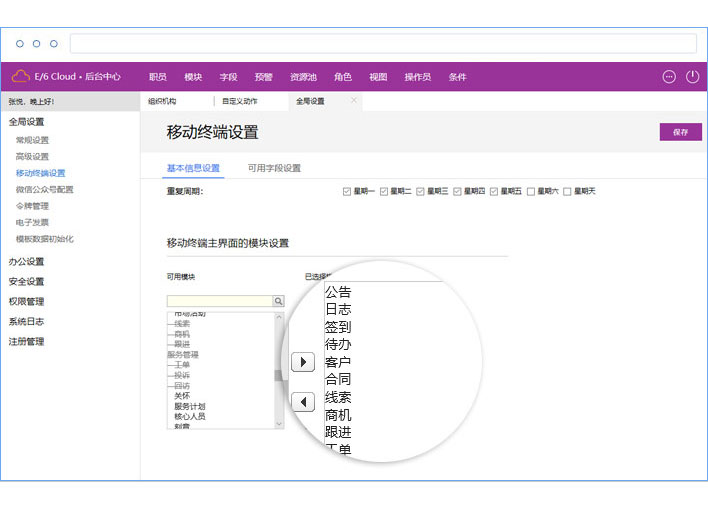Click the E/6 Cloud logo icon

pyautogui.click(x=21, y=77)
